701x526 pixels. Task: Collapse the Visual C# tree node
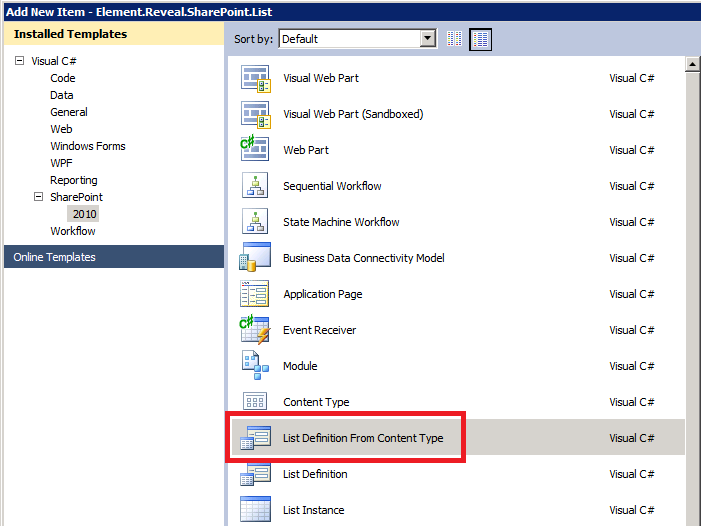pos(19,60)
